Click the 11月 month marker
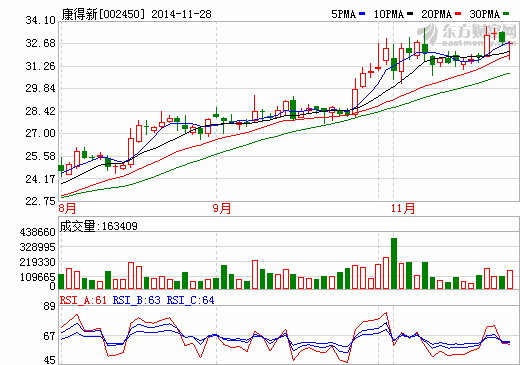The height and width of the screenshot is (365, 520). (403, 209)
